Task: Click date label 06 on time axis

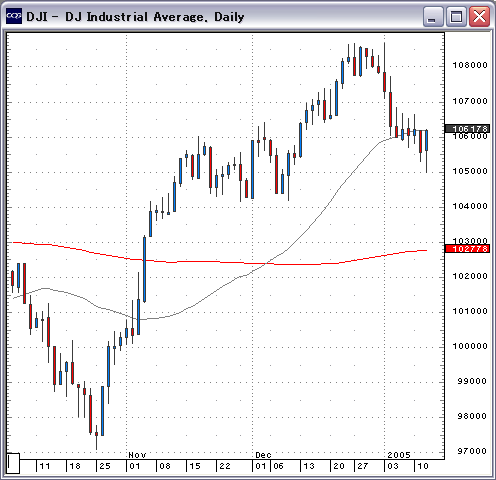Action: [278, 466]
